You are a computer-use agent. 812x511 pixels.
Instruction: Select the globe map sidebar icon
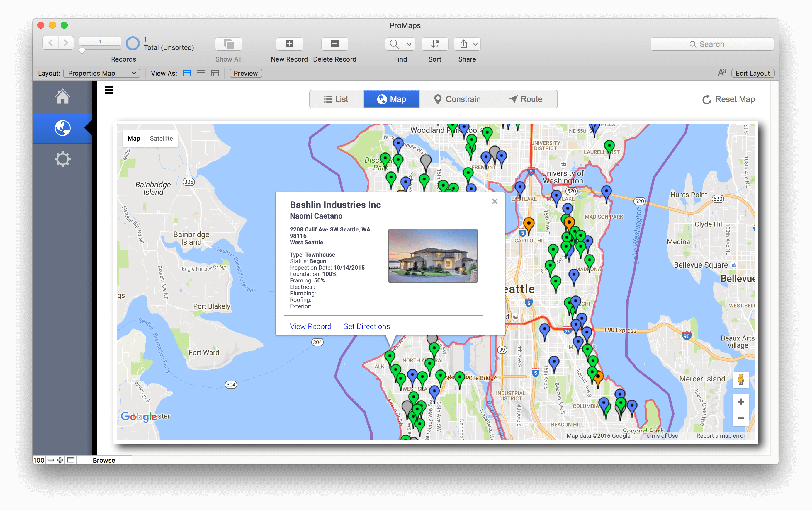(63, 128)
